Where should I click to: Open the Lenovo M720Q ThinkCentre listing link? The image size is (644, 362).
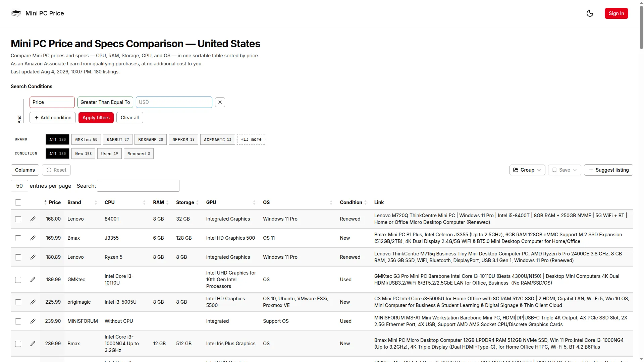pyautogui.click(x=501, y=219)
